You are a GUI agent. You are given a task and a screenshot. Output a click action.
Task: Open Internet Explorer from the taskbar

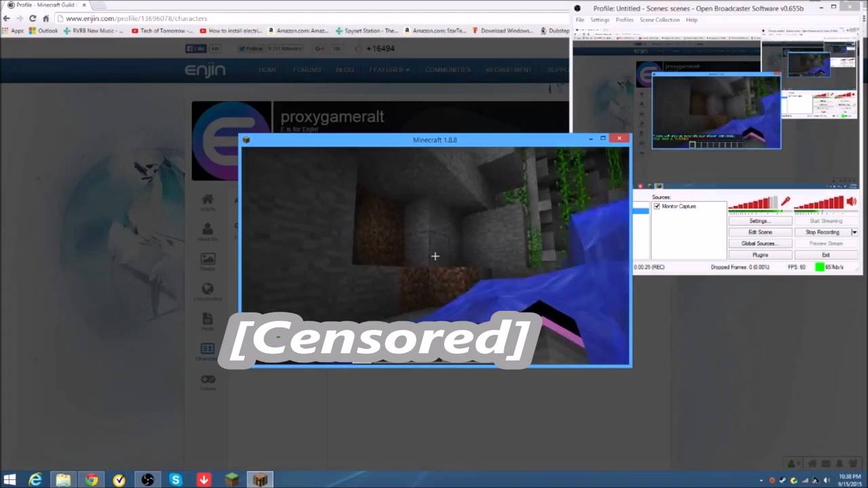[35, 480]
